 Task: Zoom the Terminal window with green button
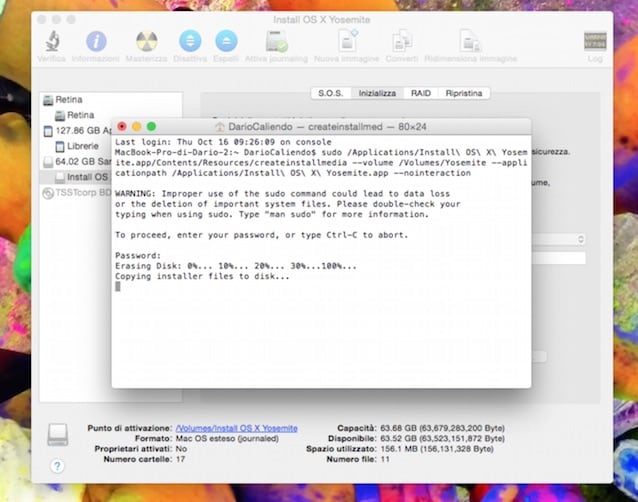click(x=151, y=127)
